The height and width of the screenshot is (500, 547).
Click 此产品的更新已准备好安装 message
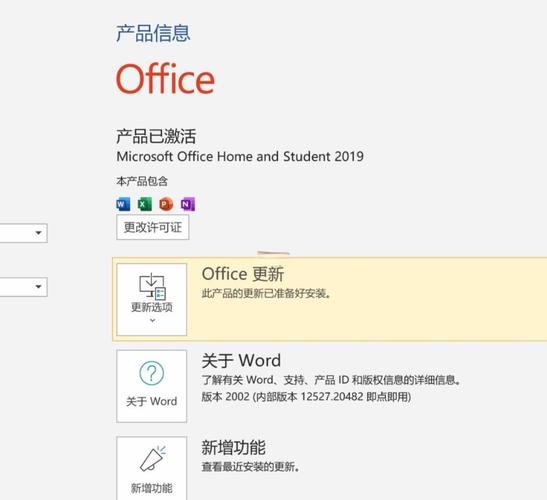click(266, 293)
